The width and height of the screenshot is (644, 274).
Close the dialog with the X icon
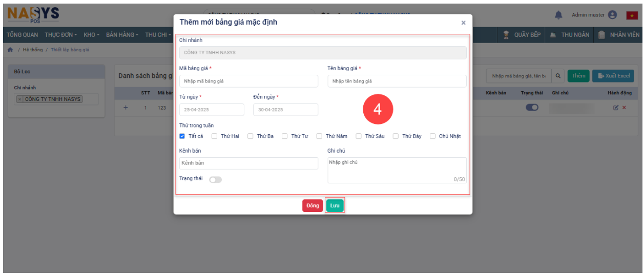[463, 23]
